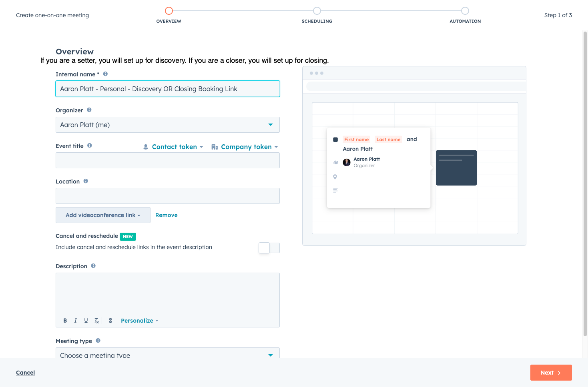Screen dimensions: 588x387
Task: Apply italic formatting in description toolbar
Action: [76, 321]
